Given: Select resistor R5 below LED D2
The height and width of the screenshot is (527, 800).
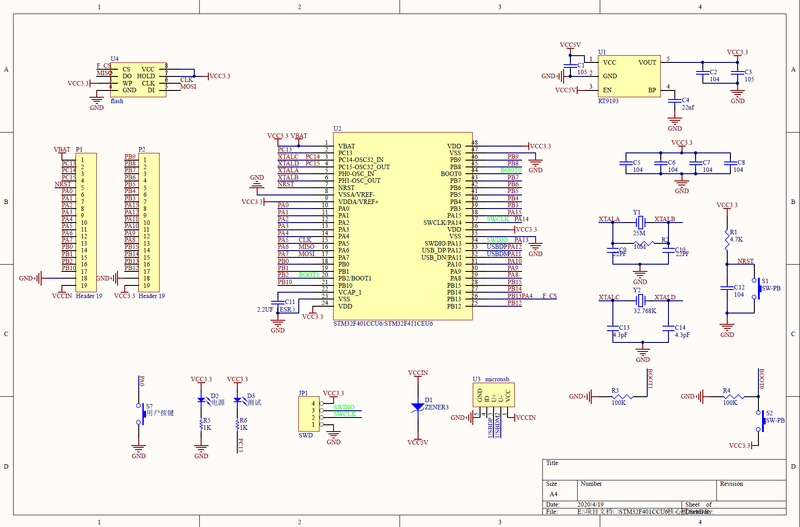Looking at the screenshot, I should pyautogui.click(x=201, y=423).
